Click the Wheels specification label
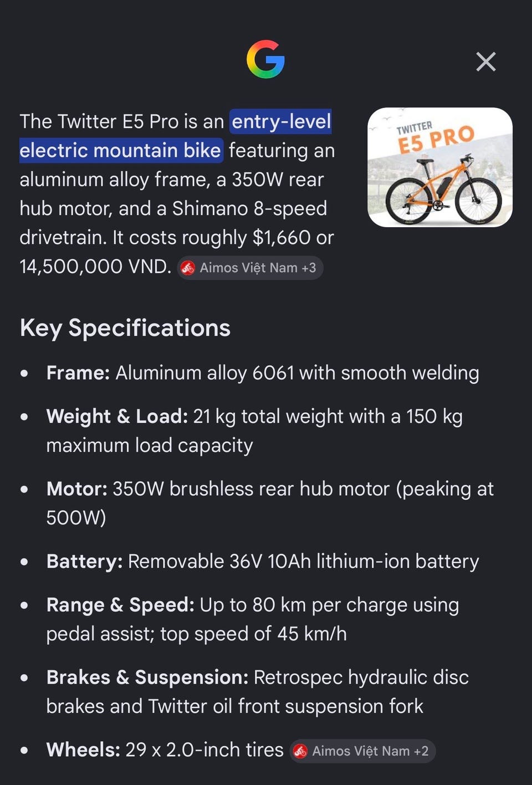The image size is (532, 785). coord(83,750)
